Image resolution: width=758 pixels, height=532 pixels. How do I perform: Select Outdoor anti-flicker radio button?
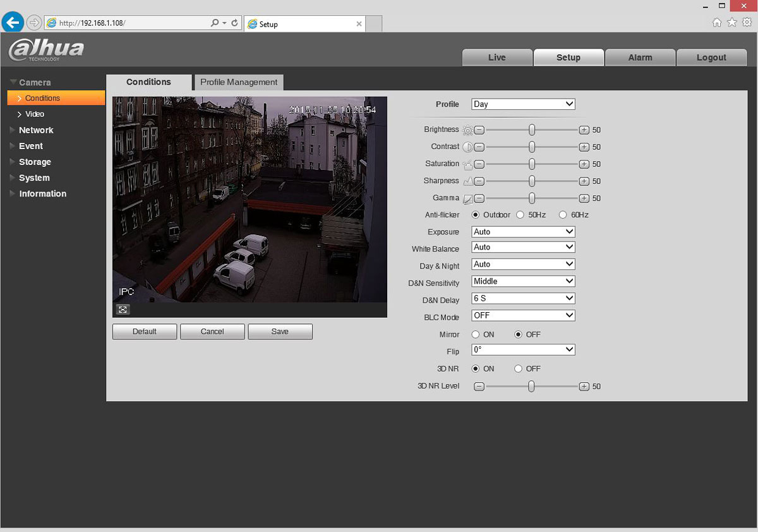476,215
